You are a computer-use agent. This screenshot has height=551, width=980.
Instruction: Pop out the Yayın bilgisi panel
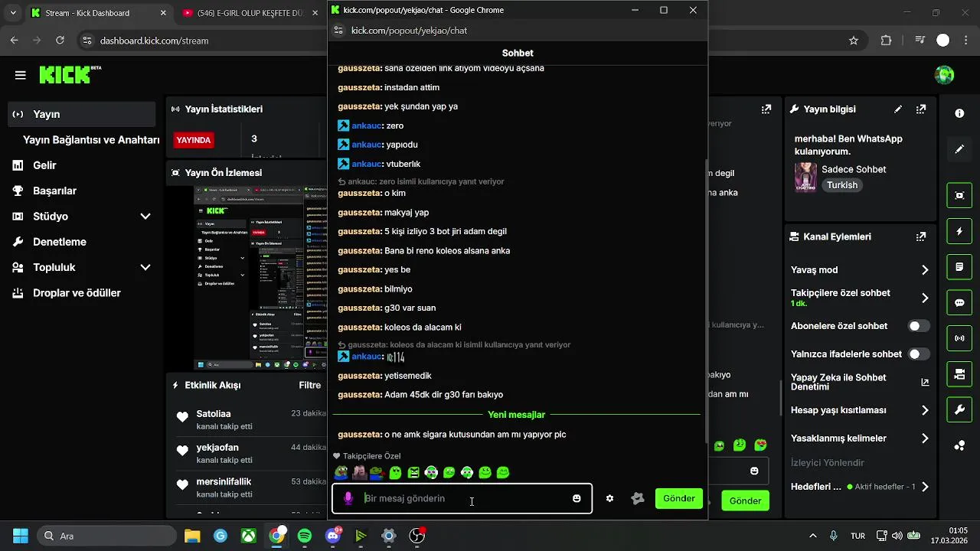tap(921, 109)
